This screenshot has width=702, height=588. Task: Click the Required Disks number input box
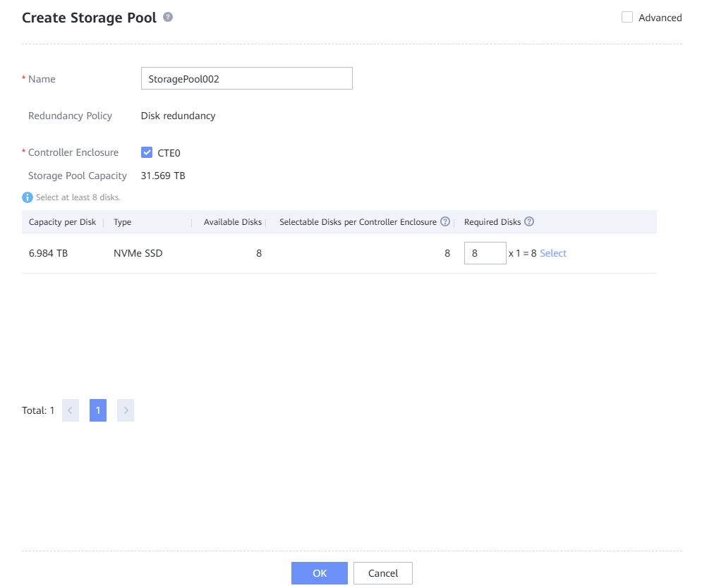[x=485, y=253]
